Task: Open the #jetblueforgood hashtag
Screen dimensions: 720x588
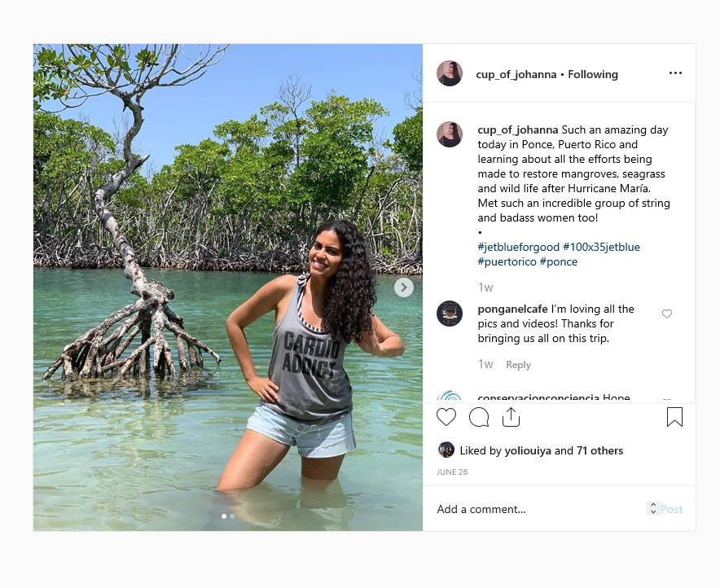Action: tap(519, 247)
